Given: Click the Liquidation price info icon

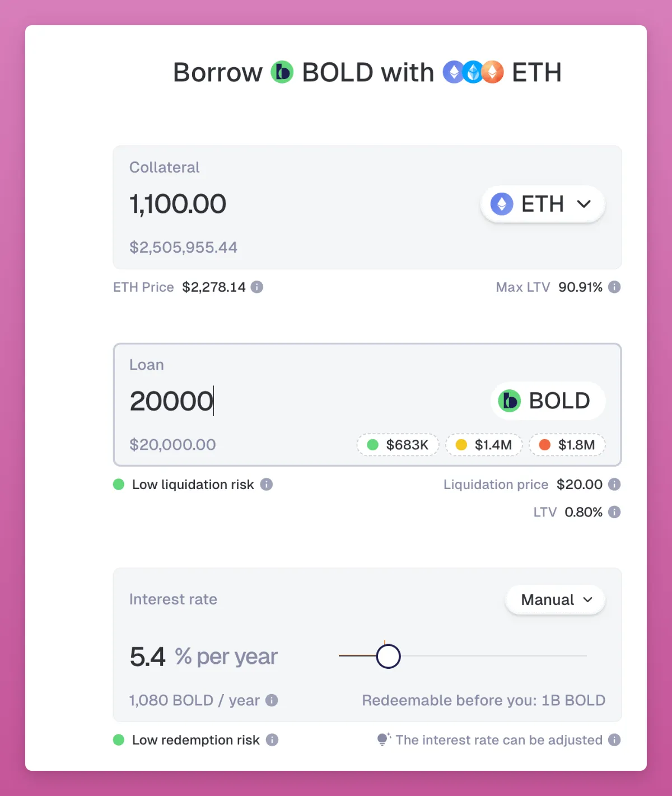Looking at the screenshot, I should coord(614,485).
